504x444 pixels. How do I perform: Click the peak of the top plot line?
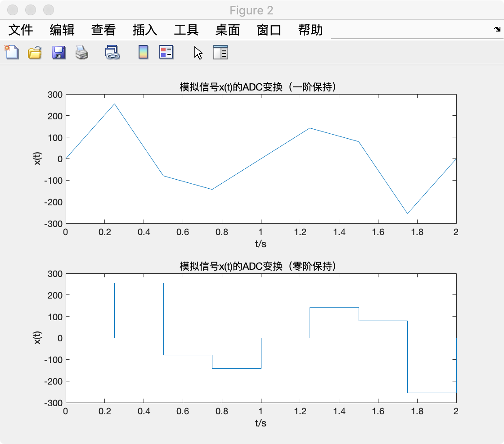114,104
